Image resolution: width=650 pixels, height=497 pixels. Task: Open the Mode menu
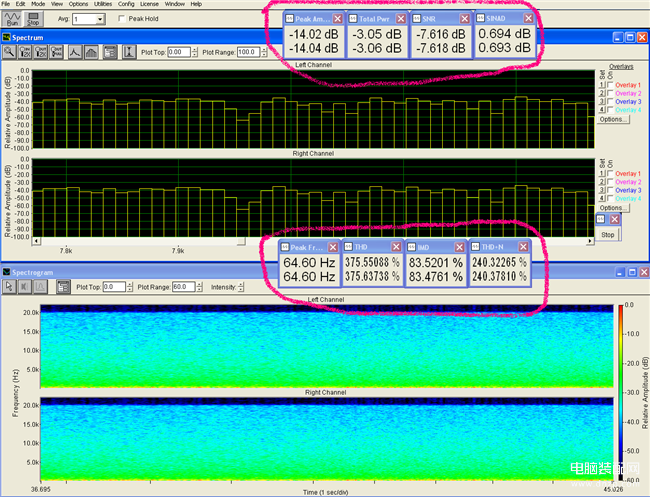pyautogui.click(x=38, y=4)
